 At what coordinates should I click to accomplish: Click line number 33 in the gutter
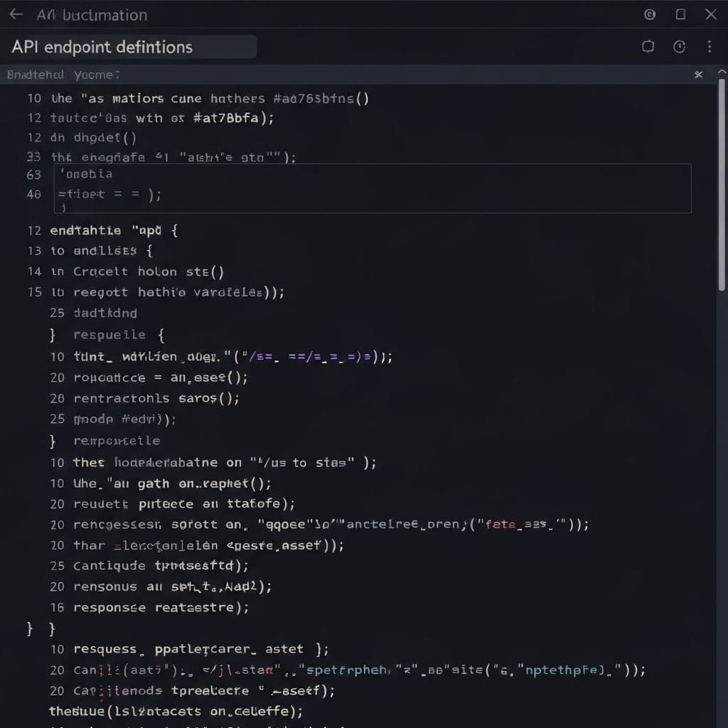tap(33, 157)
